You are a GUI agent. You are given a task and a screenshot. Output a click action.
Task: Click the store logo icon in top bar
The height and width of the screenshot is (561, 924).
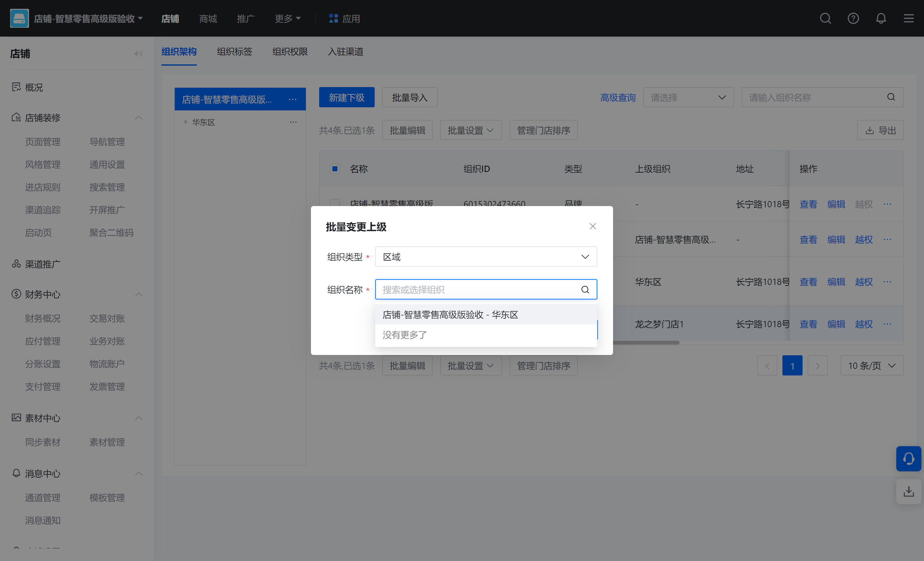coord(19,18)
